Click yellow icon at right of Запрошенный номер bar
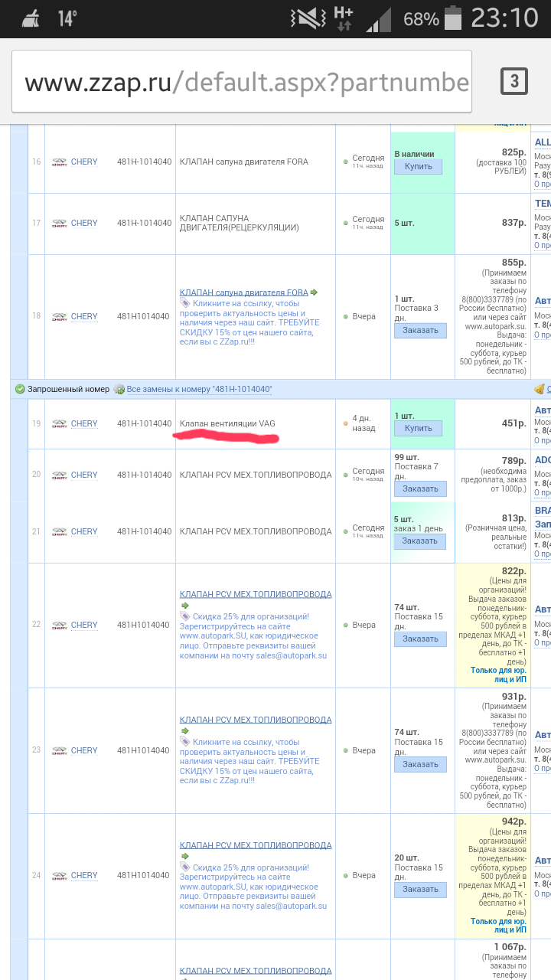The width and height of the screenshot is (551, 980). 540,389
